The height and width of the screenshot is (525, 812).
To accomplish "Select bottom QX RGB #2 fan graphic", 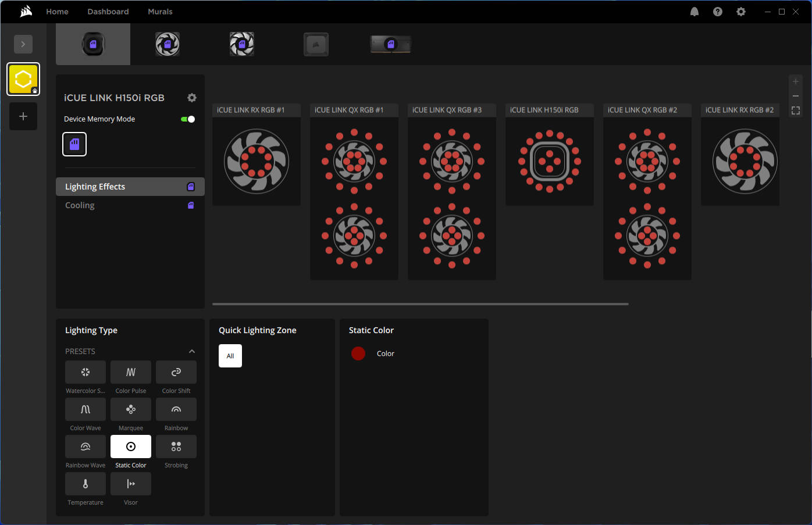I will coord(647,235).
